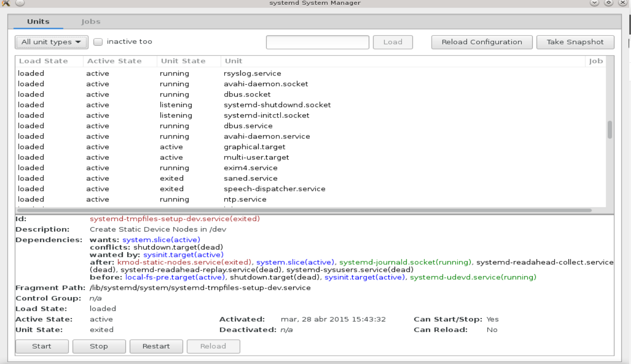This screenshot has height=364, width=631.
Task: Click the horizontal scrollbar under unit list
Action: (x=304, y=210)
